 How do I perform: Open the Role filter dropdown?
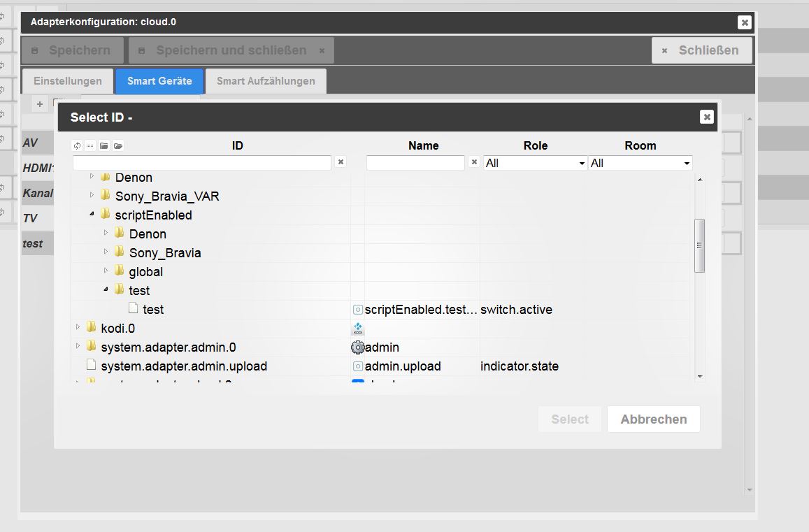[x=535, y=163]
